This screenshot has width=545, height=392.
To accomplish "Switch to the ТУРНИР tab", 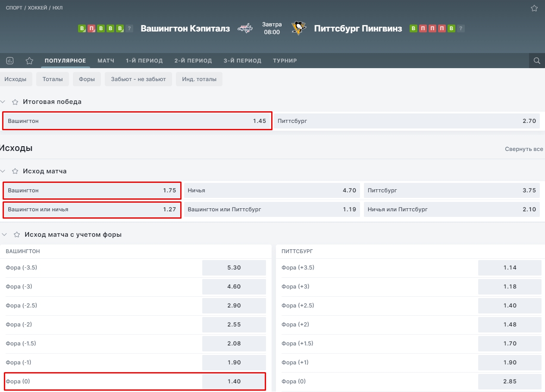I will coord(285,61).
